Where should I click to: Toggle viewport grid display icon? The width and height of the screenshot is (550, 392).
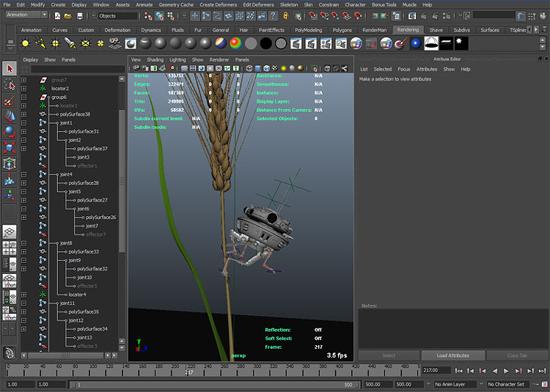coord(184,68)
